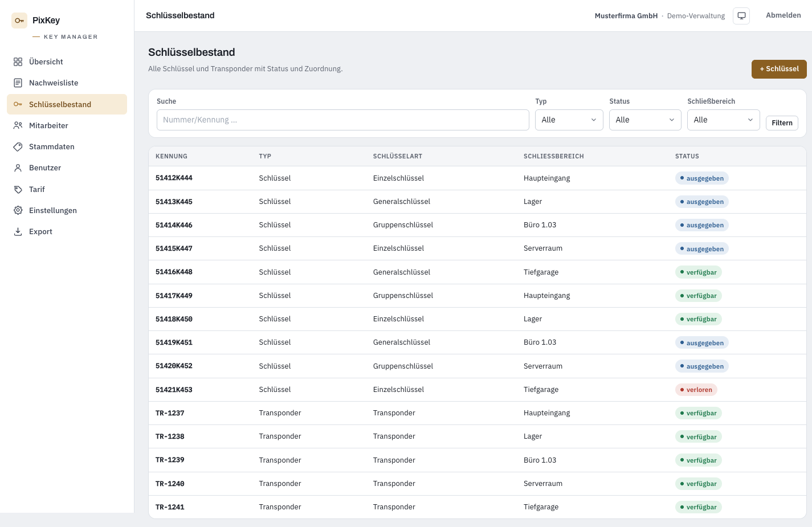Open Stammdaten menu entry
Viewport: 812px width, 527px height.
[67, 146]
